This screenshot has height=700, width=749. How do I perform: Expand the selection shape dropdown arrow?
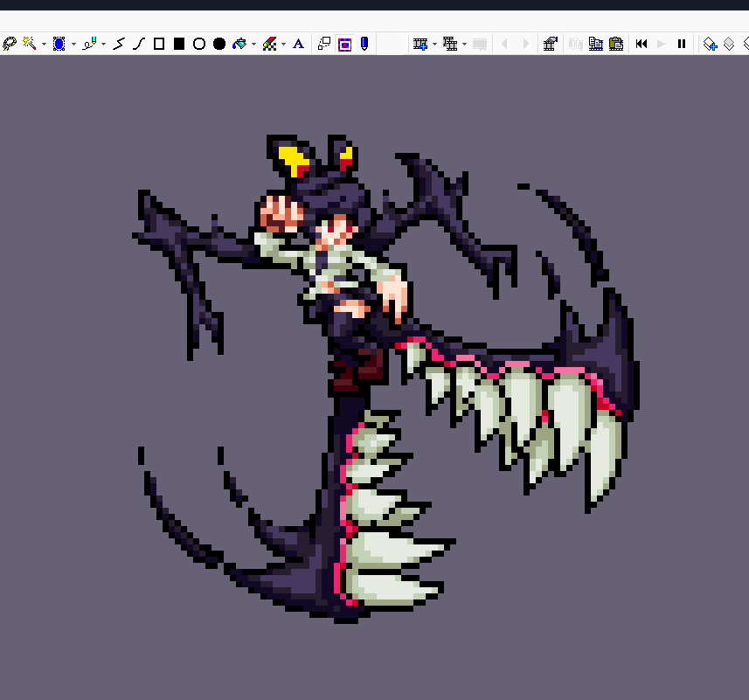[x=73, y=45]
